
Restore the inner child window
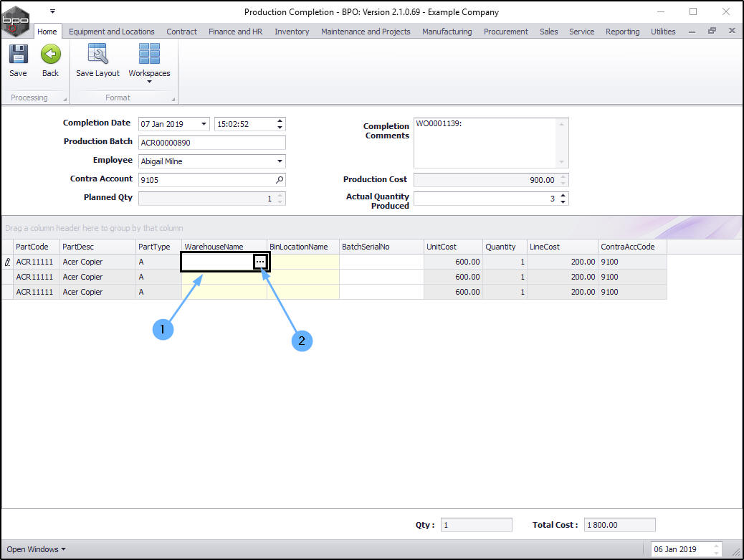click(712, 31)
